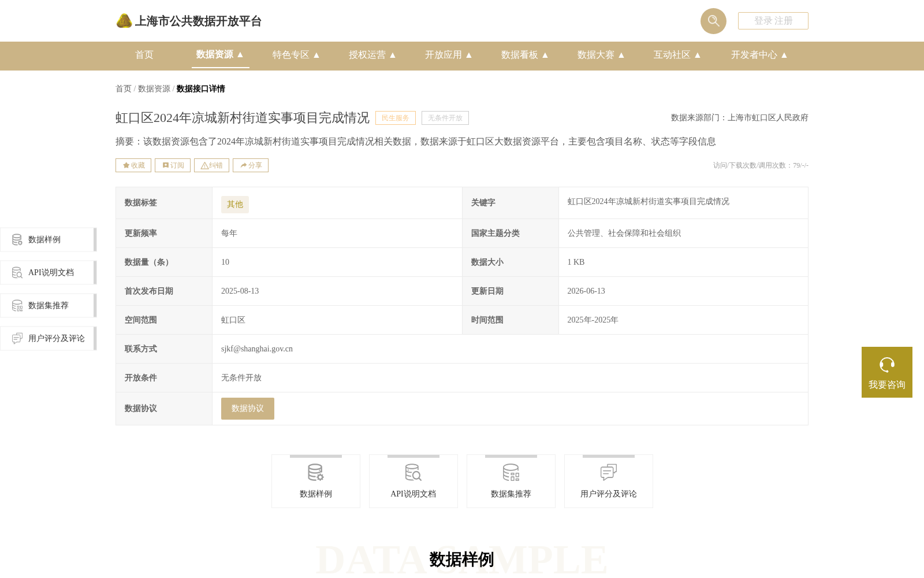
Task: Click the 无条件开放 tag beside title
Action: (445, 118)
